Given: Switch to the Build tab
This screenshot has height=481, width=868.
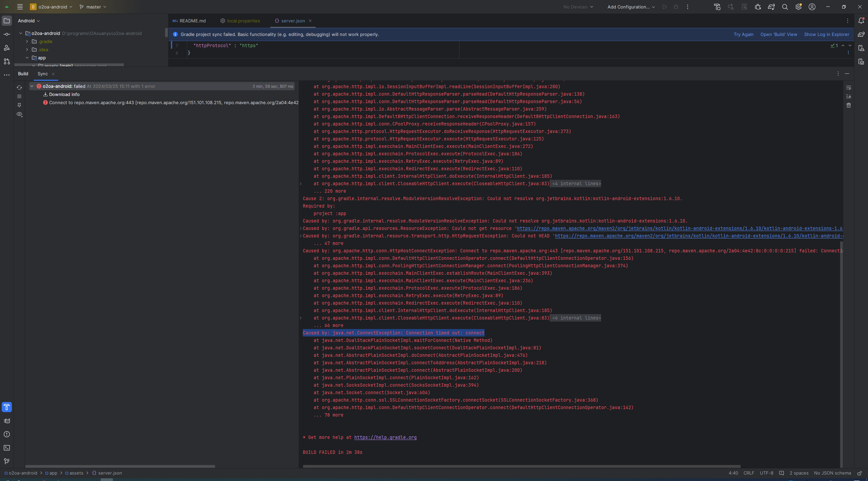Looking at the screenshot, I should (x=23, y=74).
